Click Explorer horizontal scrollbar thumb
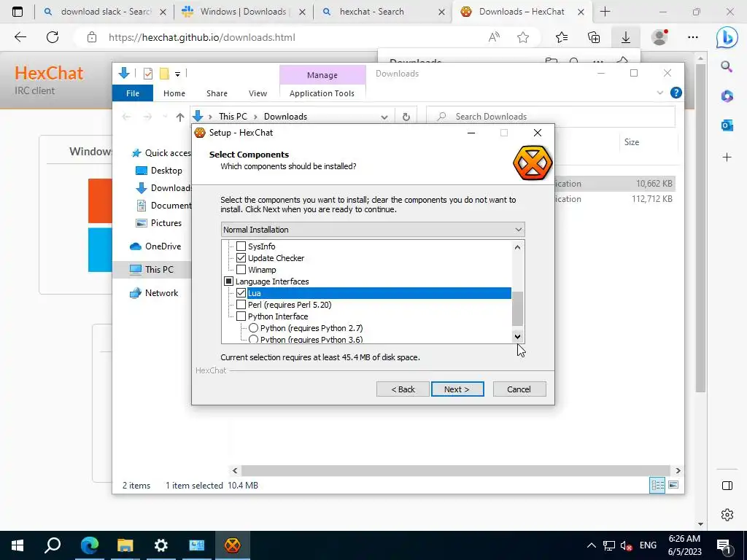747x560 pixels. (x=455, y=470)
